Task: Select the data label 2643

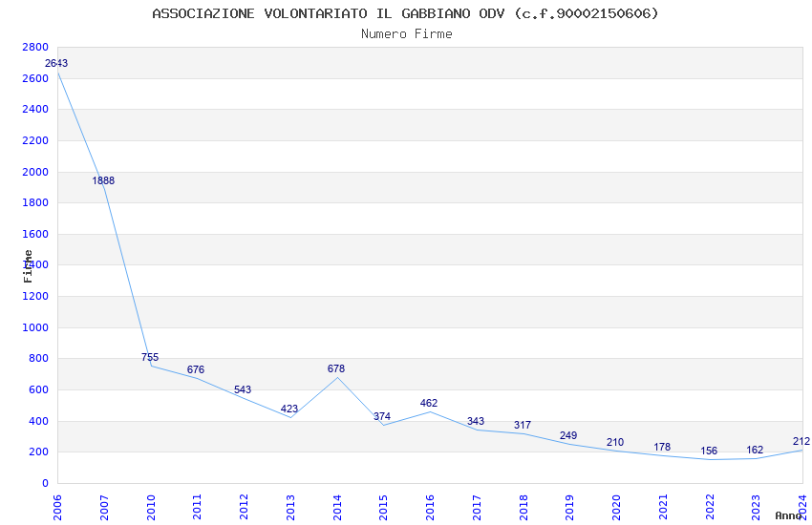Action: pos(56,63)
